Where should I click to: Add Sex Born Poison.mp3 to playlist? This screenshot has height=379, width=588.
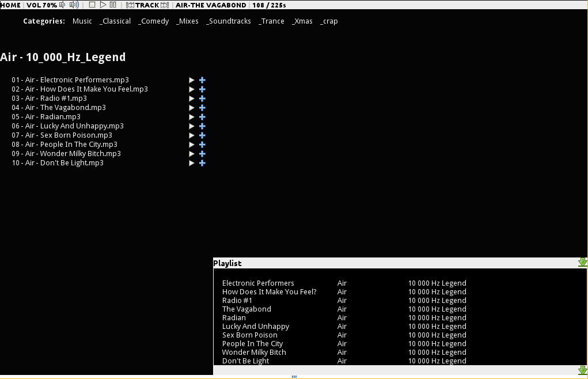(x=202, y=135)
